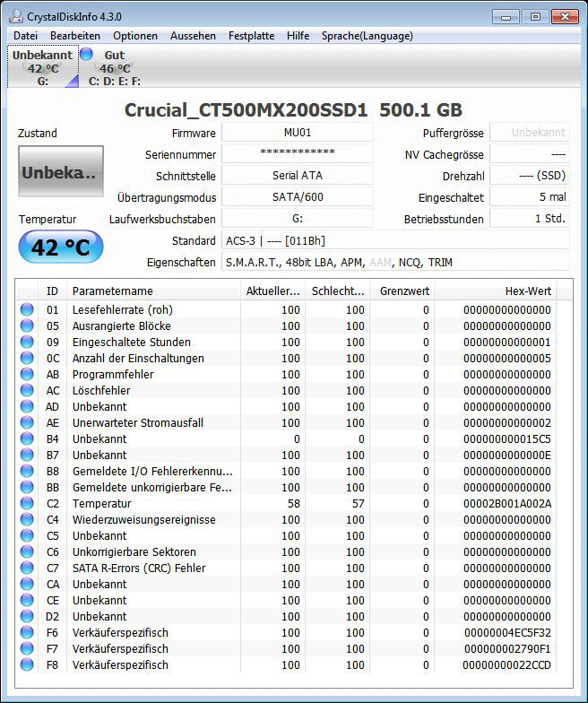The image size is (588, 703).
Task: Click status orb for Lesefehlerrate (roh) row
Action: pyautogui.click(x=27, y=309)
